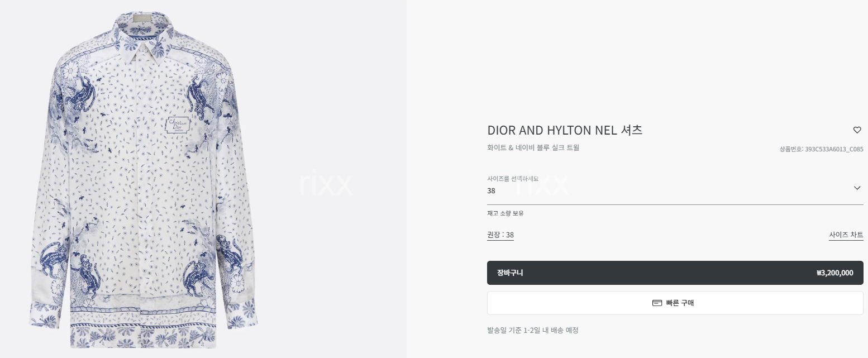Click the ₩3,200,000 price on cart button
Image resolution: width=868 pixels, height=358 pixels.
(x=834, y=273)
